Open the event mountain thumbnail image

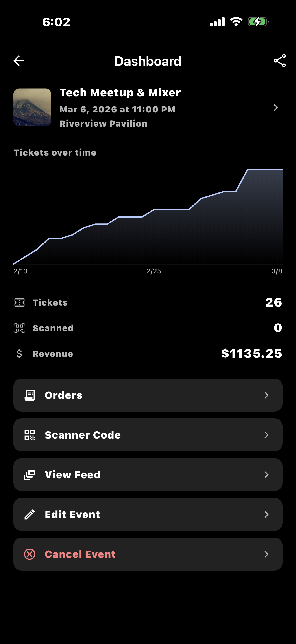coord(32,108)
